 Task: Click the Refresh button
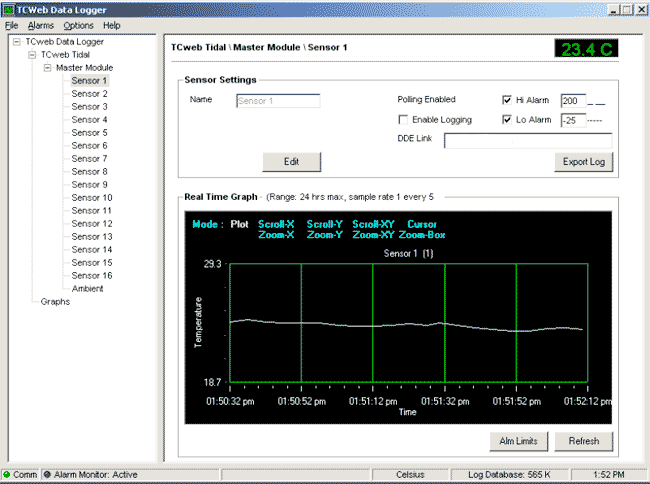[583, 441]
